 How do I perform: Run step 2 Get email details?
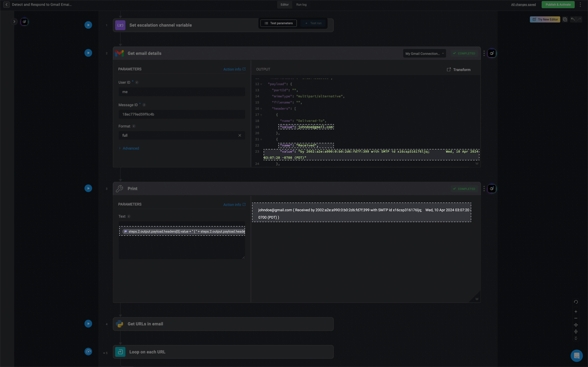88,53
